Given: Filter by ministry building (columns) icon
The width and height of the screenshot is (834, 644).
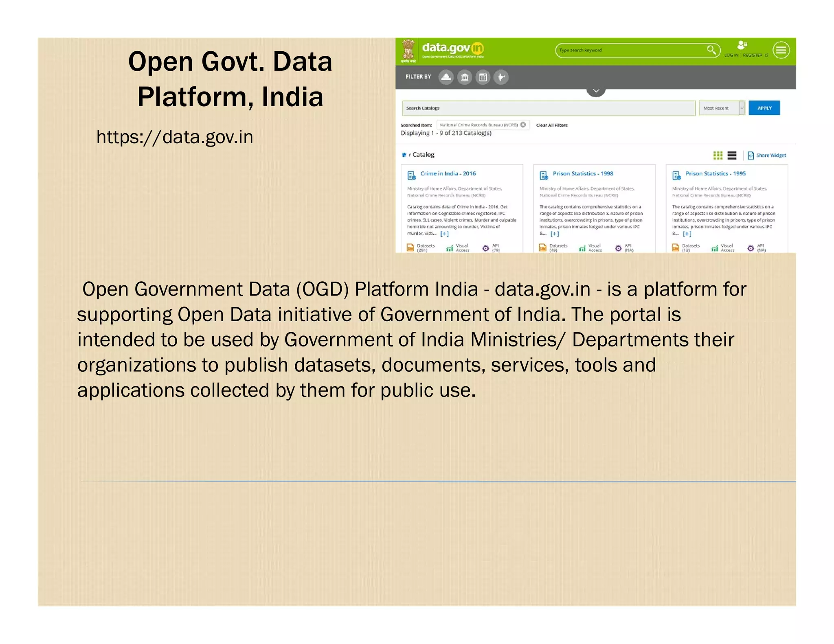Looking at the screenshot, I should [465, 77].
